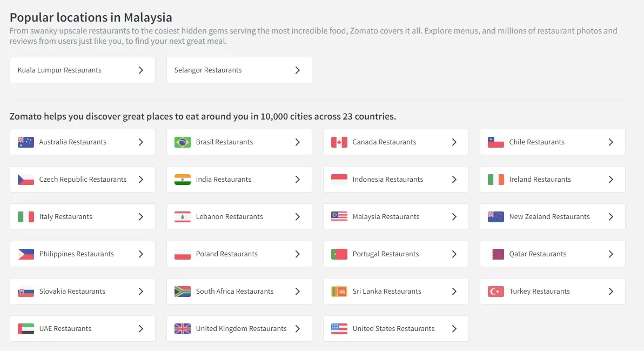Click the United Kingdom flag icon

pyautogui.click(x=183, y=329)
